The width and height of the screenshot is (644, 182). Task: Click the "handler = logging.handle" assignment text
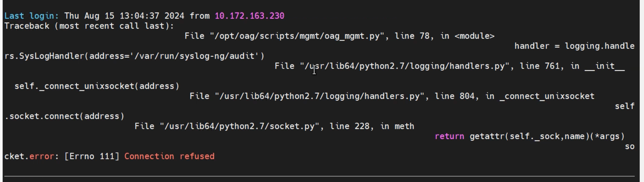click(x=575, y=46)
